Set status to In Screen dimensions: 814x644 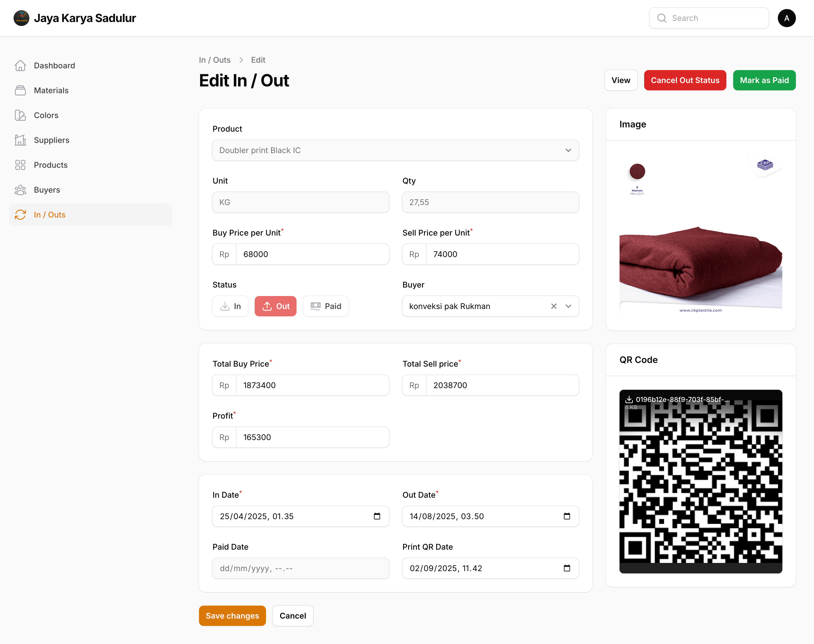coord(230,306)
